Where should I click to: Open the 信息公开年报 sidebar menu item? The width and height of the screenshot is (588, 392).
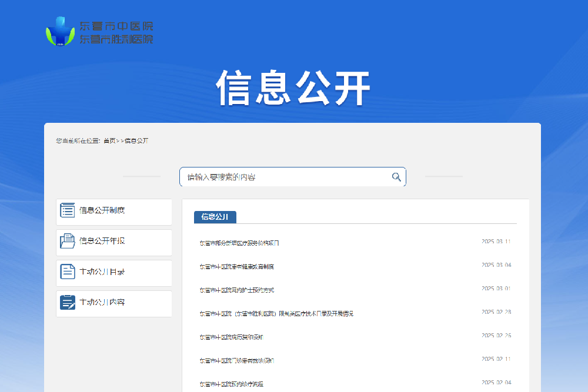pyautogui.click(x=113, y=242)
